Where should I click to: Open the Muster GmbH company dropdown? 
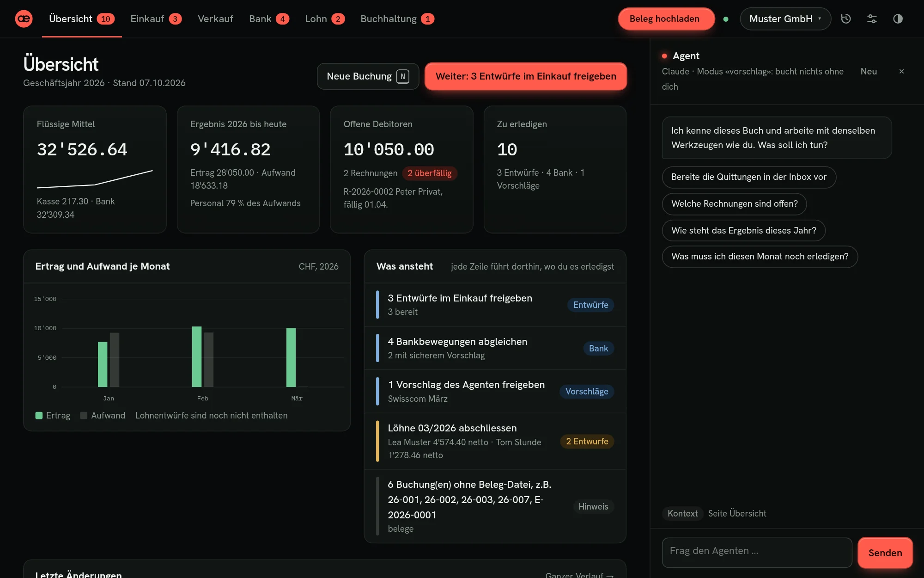pos(785,19)
